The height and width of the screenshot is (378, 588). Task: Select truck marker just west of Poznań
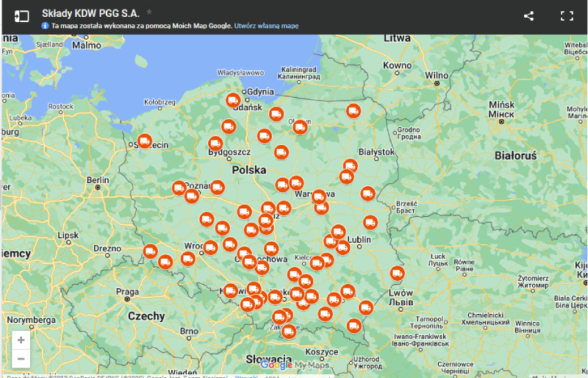point(179,188)
